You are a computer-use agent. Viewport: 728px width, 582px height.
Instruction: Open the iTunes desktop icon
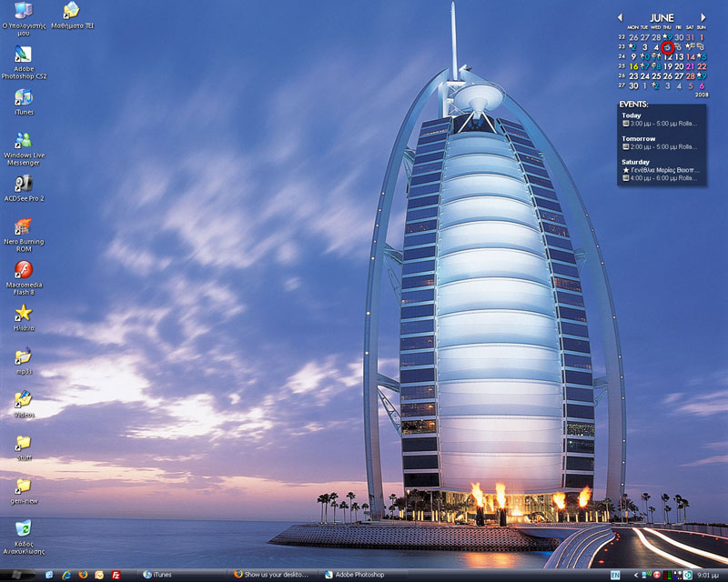tap(24, 98)
